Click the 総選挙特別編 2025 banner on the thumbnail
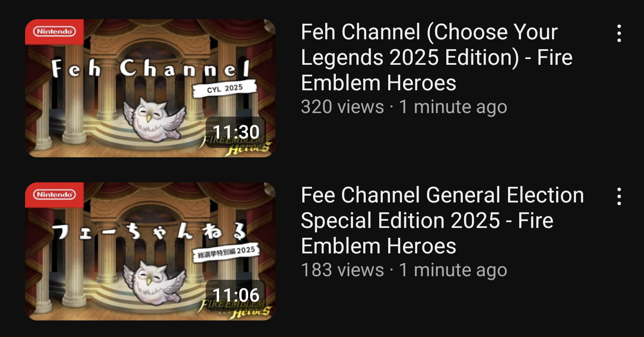Viewport: 644px width, 337px height. click(226, 252)
